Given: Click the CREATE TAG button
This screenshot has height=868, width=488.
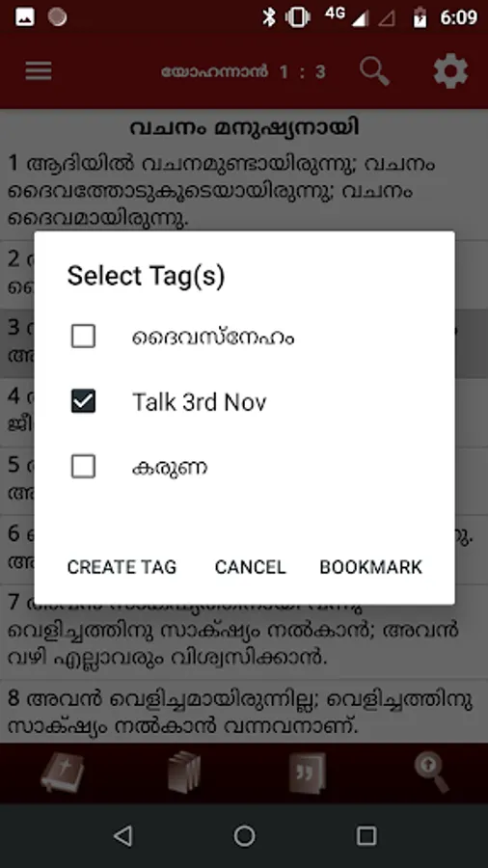Looking at the screenshot, I should [x=122, y=567].
